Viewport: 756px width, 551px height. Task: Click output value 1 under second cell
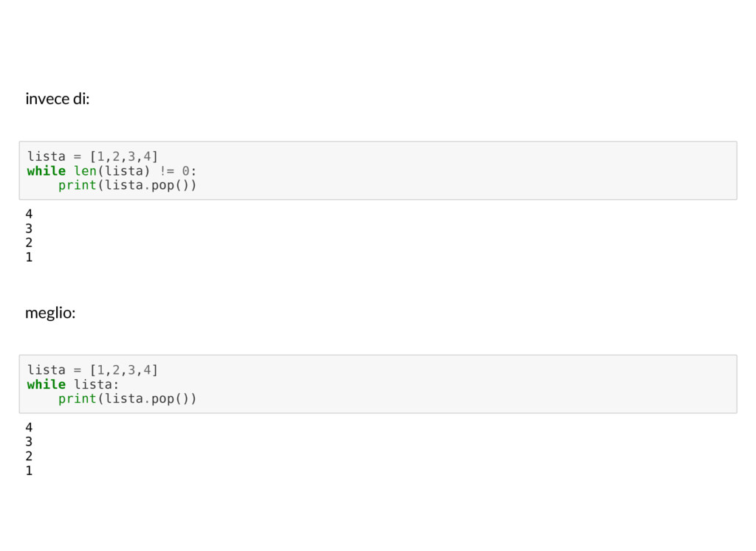[x=29, y=471]
